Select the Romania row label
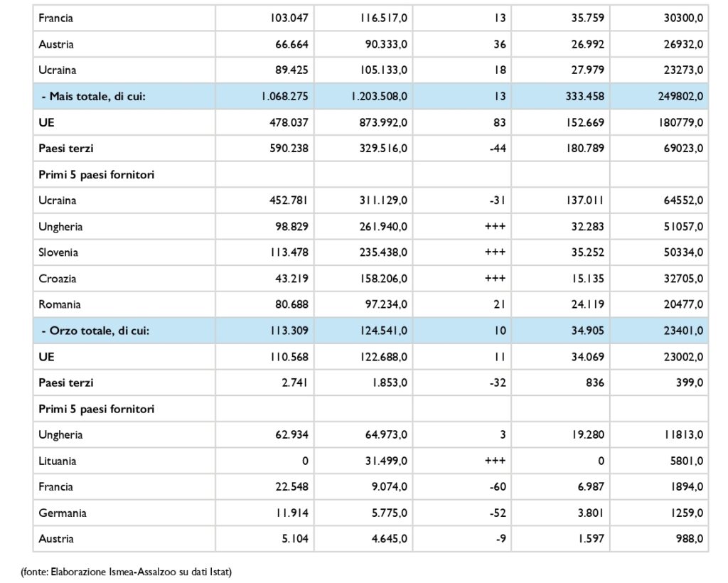The height and width of the screenshot is (583, 728). click(x=60, y=304)
